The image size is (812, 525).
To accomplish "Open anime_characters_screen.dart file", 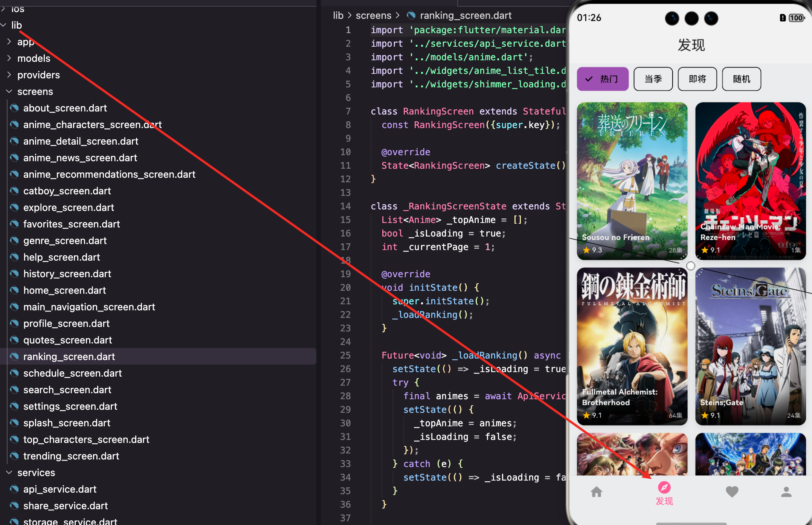I will tap(92, 125).
